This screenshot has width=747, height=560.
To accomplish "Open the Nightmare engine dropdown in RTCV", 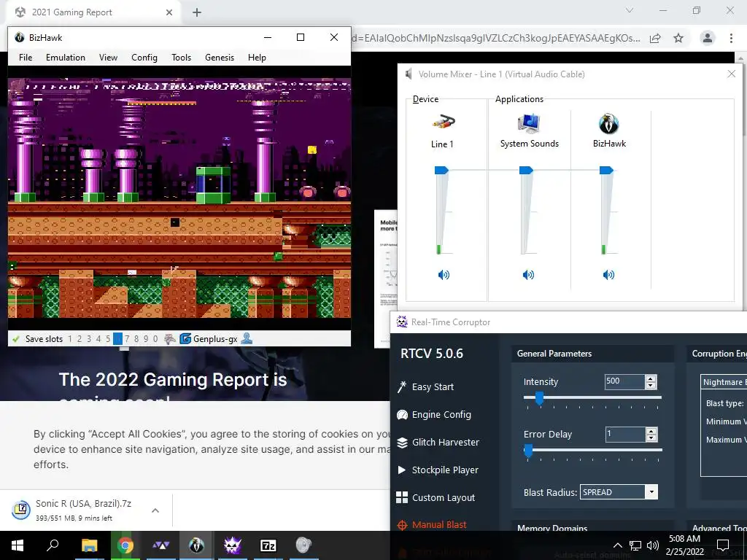I will click(724, 382).
